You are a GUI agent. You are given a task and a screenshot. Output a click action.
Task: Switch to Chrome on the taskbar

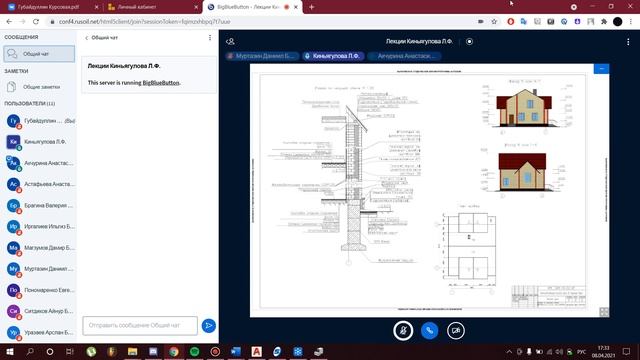point(174,351)
